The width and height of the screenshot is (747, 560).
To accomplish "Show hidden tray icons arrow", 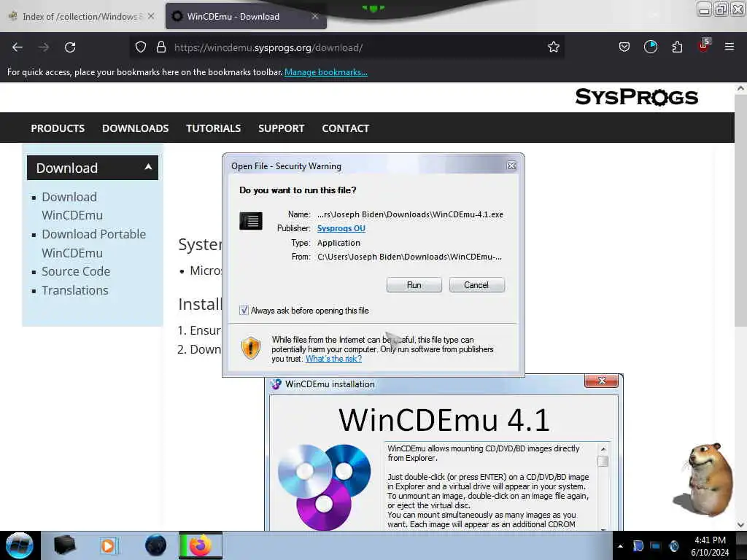I will 620,546.
